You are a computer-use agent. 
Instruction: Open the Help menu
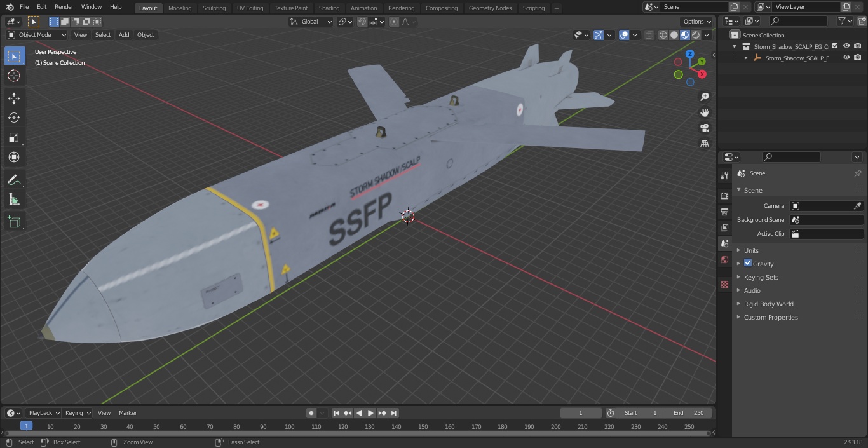[116, 7]
